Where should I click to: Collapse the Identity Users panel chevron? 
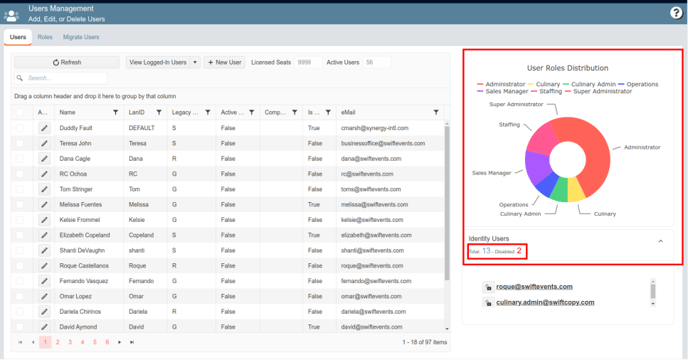pos(660,241)
